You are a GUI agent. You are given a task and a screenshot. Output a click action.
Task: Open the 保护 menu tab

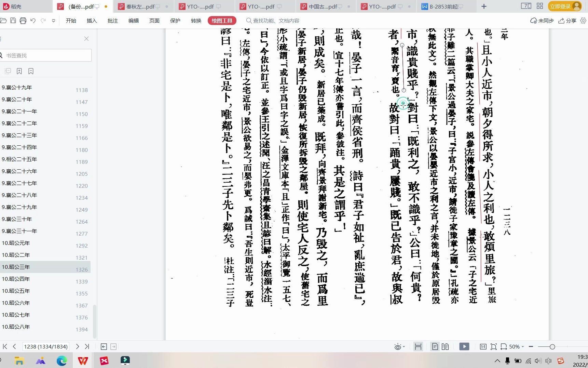(x=175, y=21)
